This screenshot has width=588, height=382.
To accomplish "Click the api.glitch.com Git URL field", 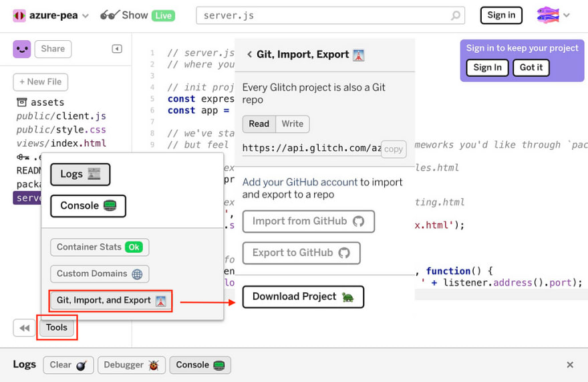I will pyautogui.click(x=311, y=149).
